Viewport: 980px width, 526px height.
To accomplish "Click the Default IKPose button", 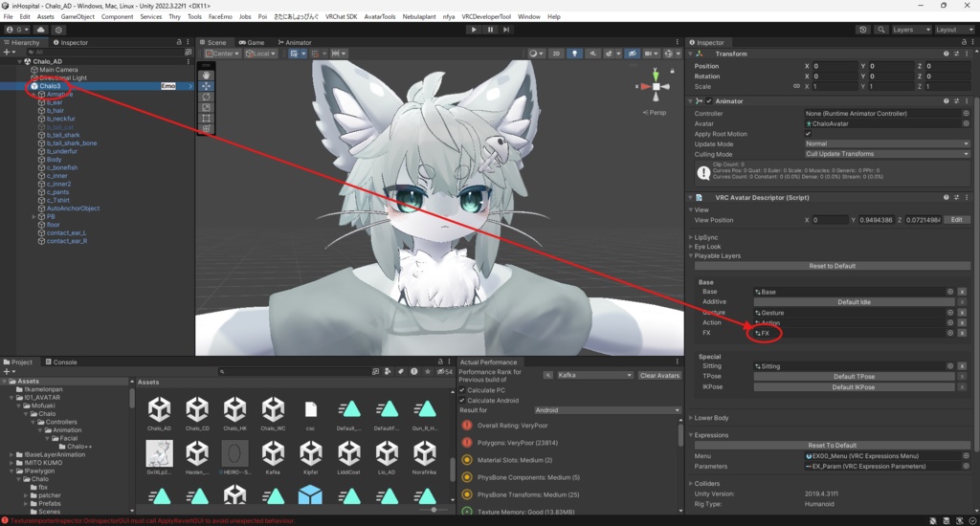I will coord(854,387).
